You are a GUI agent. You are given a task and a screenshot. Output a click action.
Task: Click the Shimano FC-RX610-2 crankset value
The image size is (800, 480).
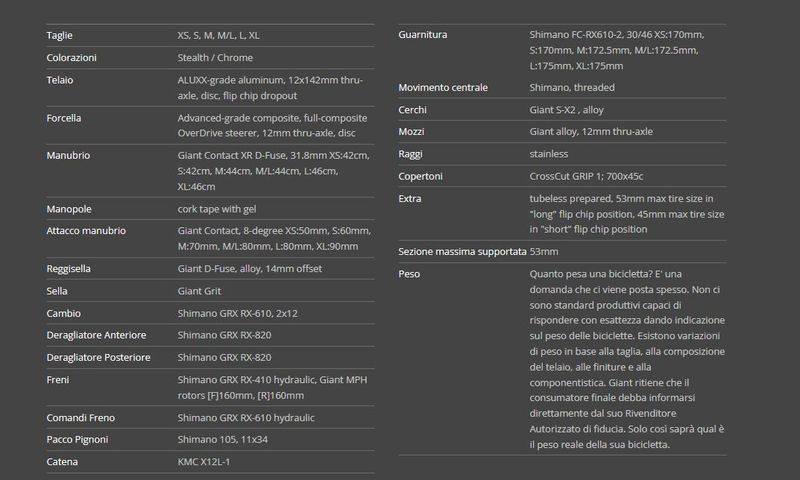(x=617, y=50)
